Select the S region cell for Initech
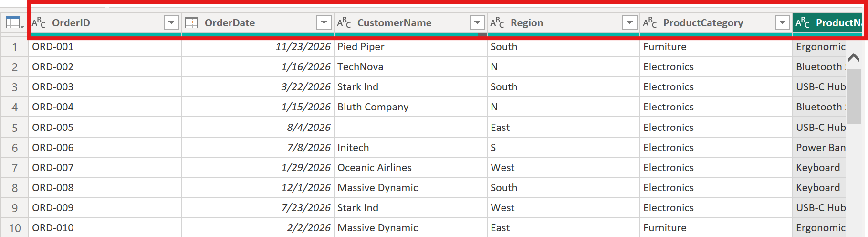 pos(564,148)
